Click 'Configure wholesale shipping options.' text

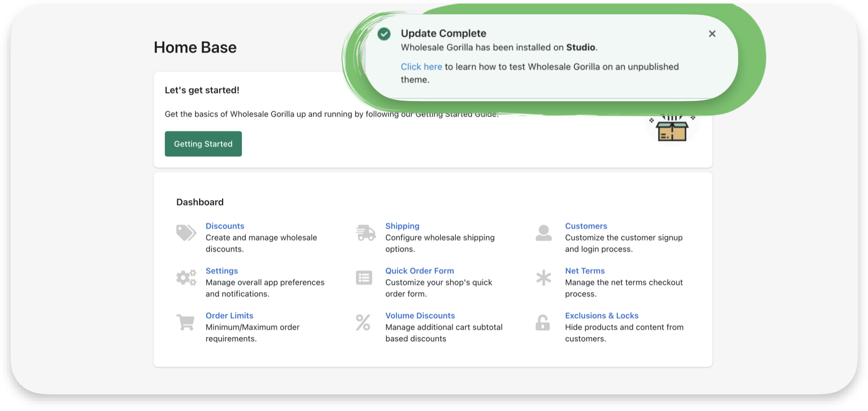[x=440, y=243]
